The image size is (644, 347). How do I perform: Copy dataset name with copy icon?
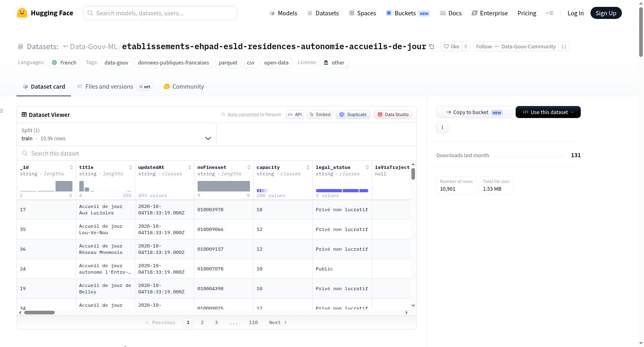pyautogui.click(x=431, y=46)
